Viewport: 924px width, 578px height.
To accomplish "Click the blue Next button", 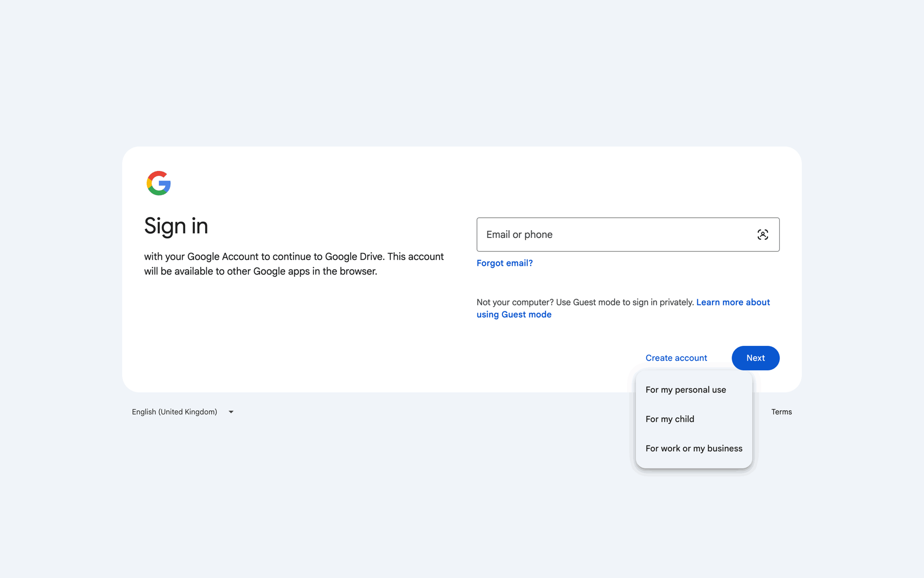I will coord(756,358).
